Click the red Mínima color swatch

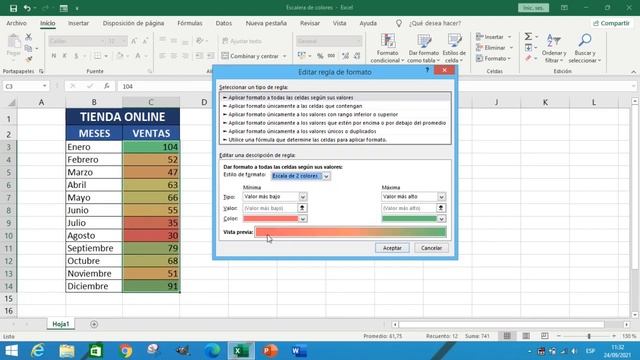click(x=271, y=219)
